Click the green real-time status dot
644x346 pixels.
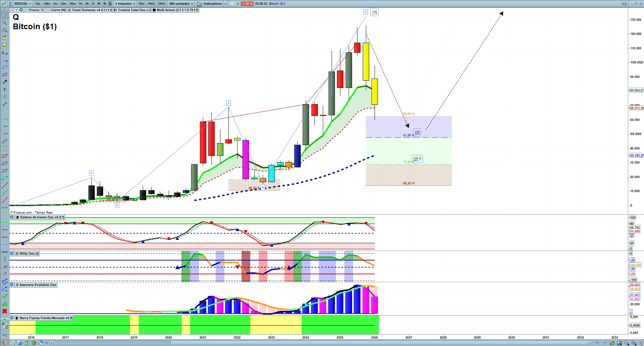238,4
